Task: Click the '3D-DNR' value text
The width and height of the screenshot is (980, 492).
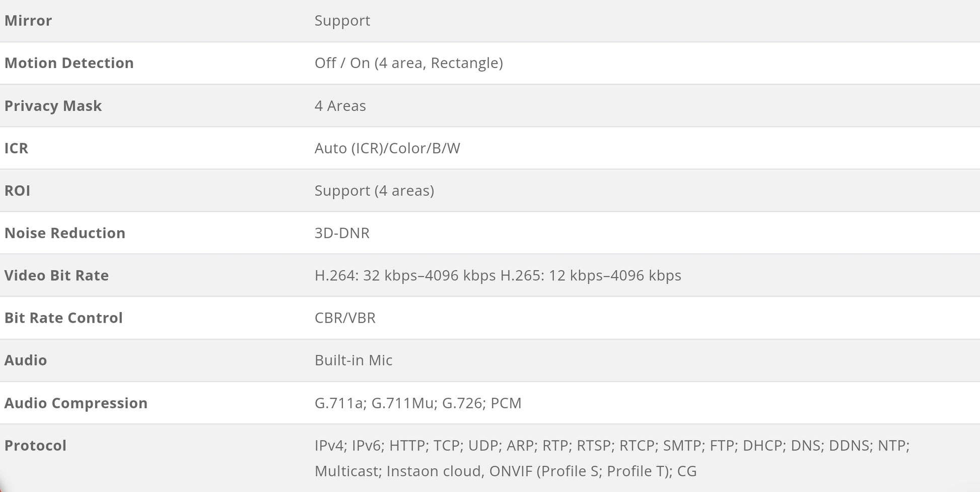Action: 342,233
